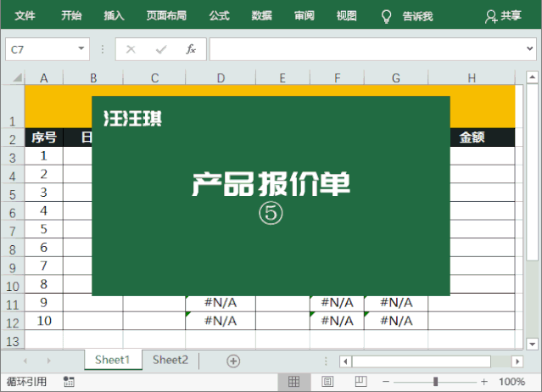Add a new sheet with plus icon
Viewport: 542px width, 392px height.
[233, 361]
